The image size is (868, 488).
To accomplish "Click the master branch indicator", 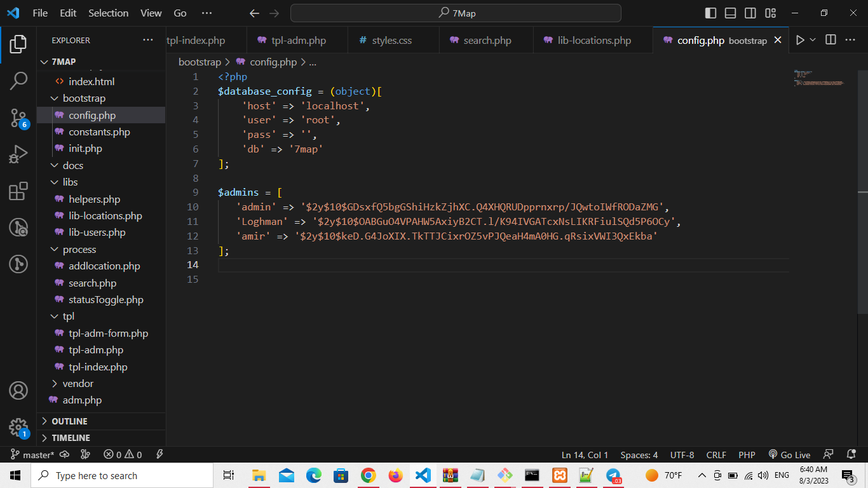I will (32, 455).
